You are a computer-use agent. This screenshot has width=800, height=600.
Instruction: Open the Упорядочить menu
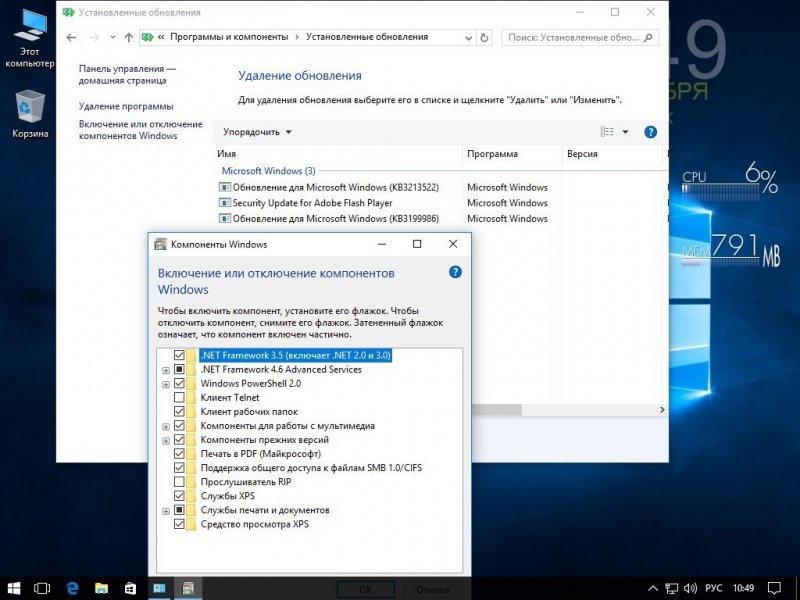[x=257, y=132]
